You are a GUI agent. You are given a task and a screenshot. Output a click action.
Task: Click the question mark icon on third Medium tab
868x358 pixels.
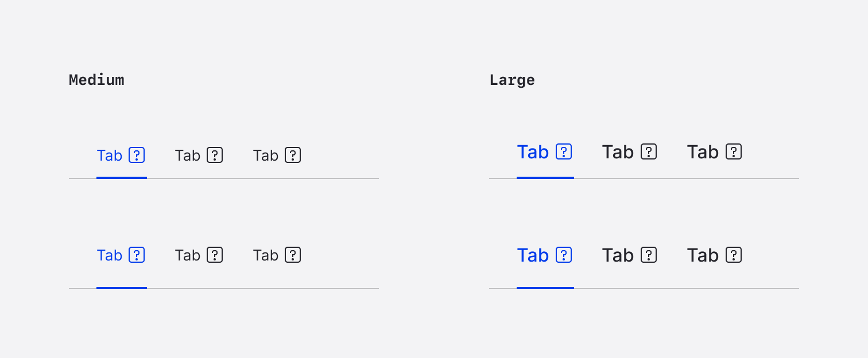click(293, 155)
